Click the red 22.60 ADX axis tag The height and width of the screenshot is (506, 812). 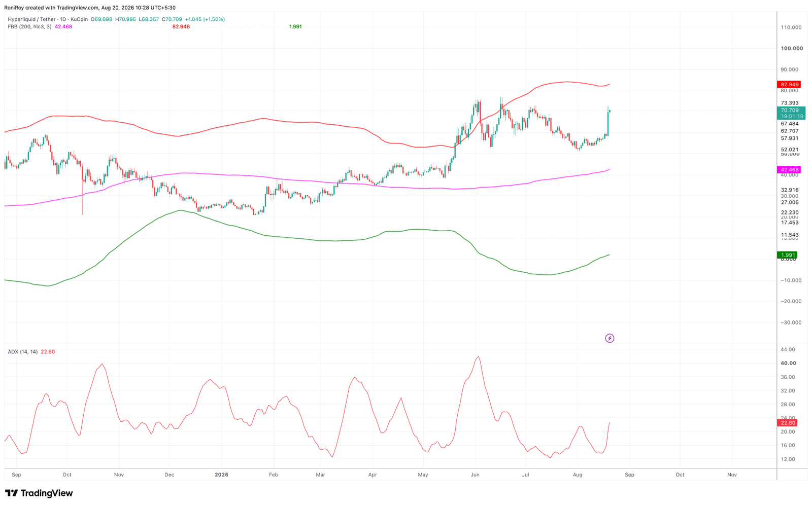(788, 423)
